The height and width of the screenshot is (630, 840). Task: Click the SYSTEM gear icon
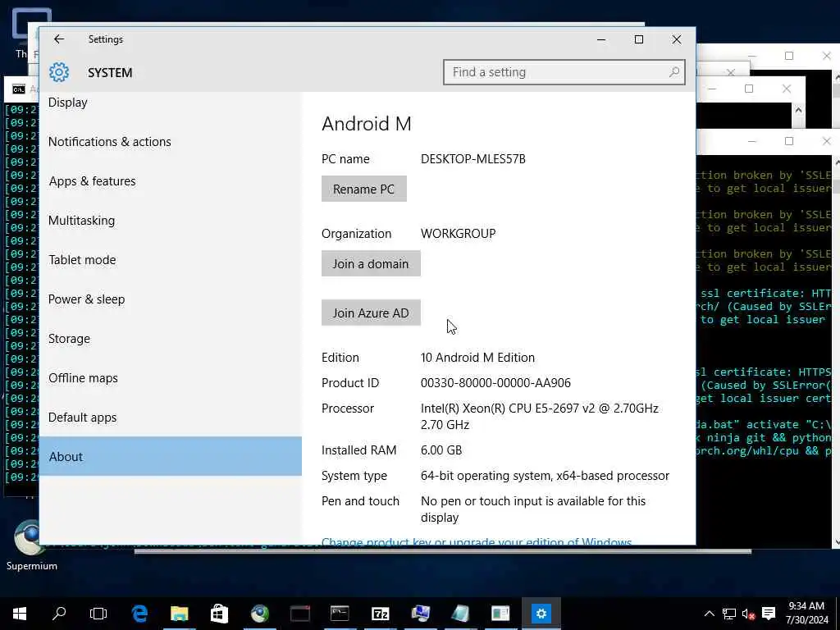tap(59, 72)
